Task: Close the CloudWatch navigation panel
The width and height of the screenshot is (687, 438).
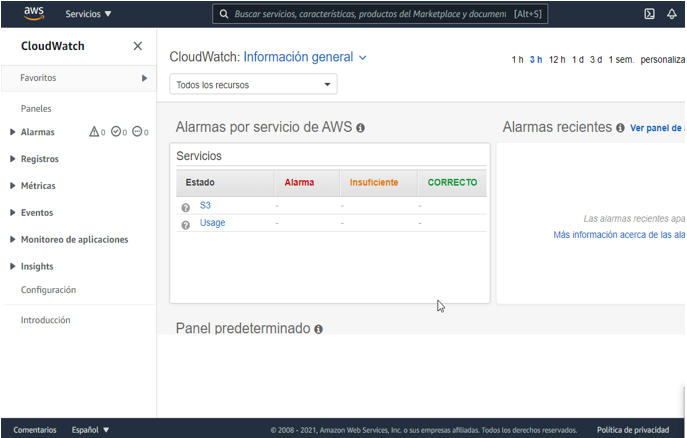Action: [x=138, y=46]
